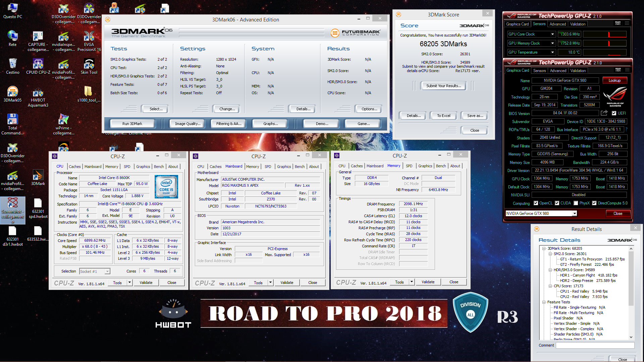The width and height of the screenshot is (644, 362).
Task: Open the Cestino recycle bin icon
Action: coord(12,66)
